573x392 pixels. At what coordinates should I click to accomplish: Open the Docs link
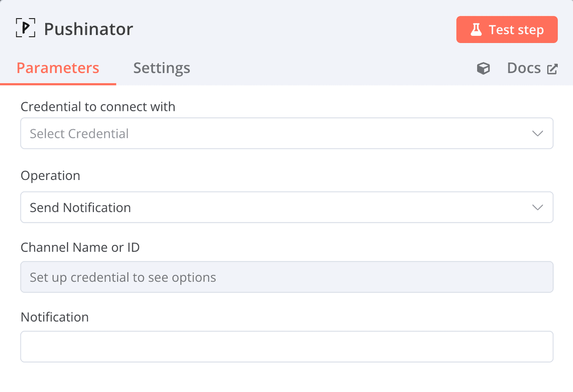pyautogui.click(x=524, y=68)
